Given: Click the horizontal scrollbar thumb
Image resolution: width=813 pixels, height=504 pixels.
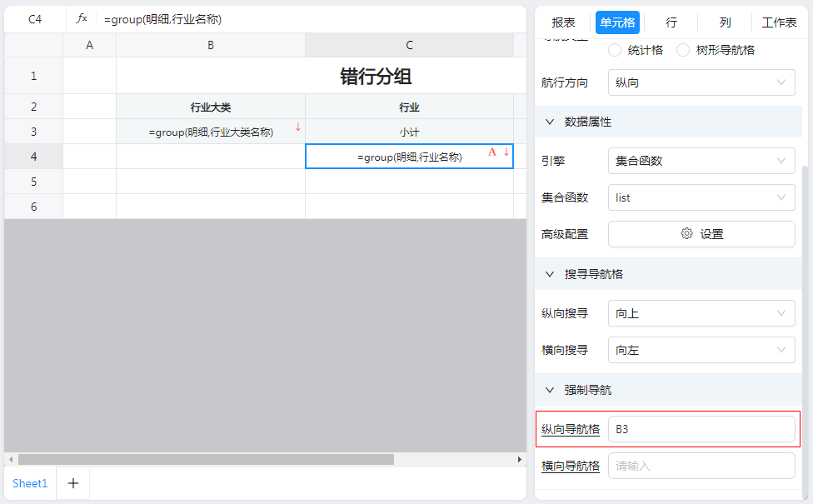Looking at the screenshot, I should point(206,459).
